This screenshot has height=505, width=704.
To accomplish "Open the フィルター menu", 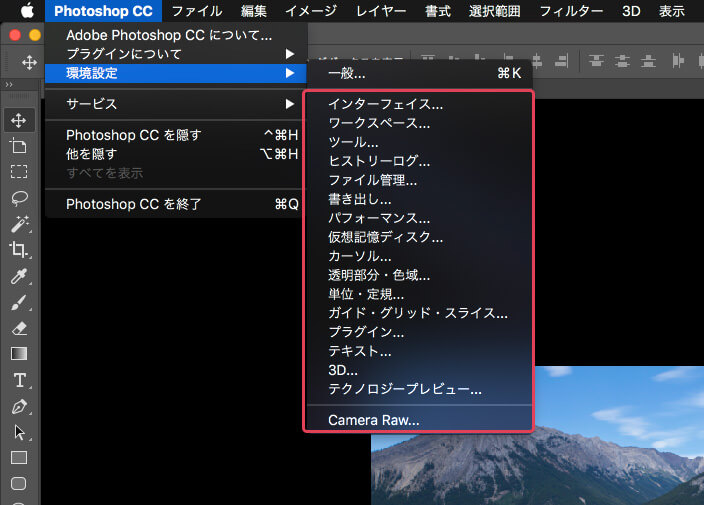I will (571, 11).
